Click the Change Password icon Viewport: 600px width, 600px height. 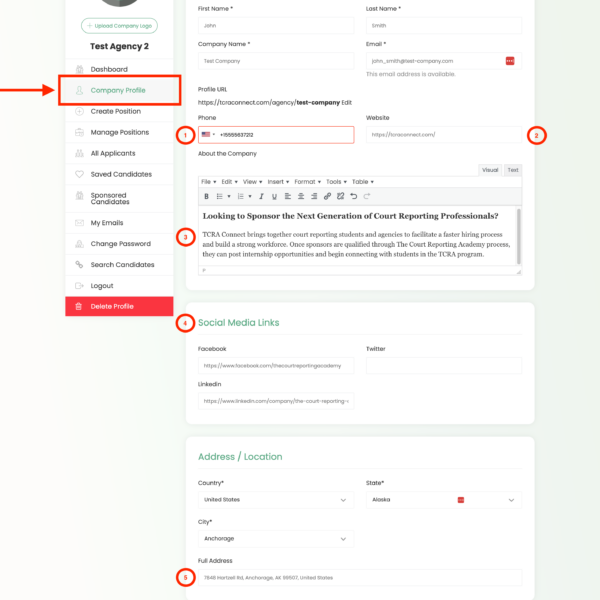click(79, 244)
